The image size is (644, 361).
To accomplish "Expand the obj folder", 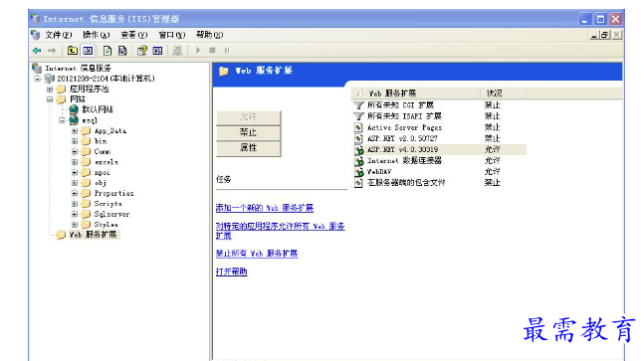I will coord(75,183).
